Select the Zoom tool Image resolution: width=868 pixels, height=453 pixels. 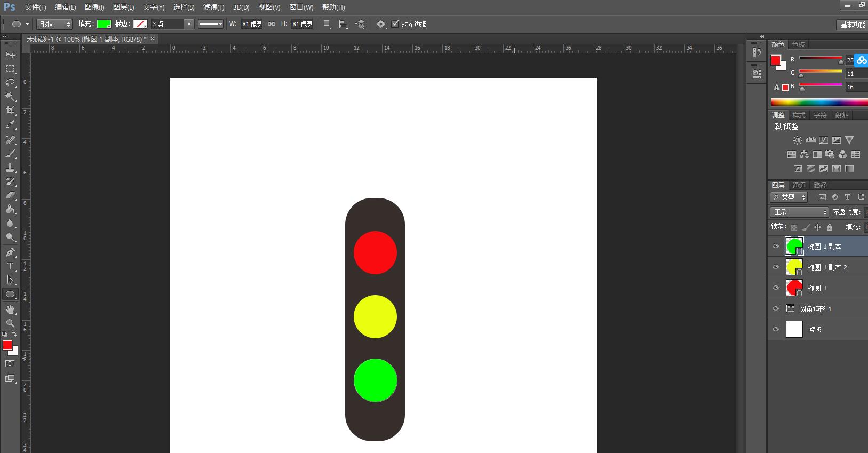10,323
